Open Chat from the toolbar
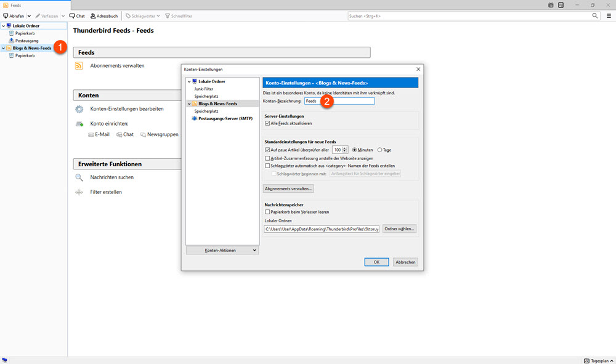This screenshot has width=616, height=364. pyautogui.click(x=77, y=15)
